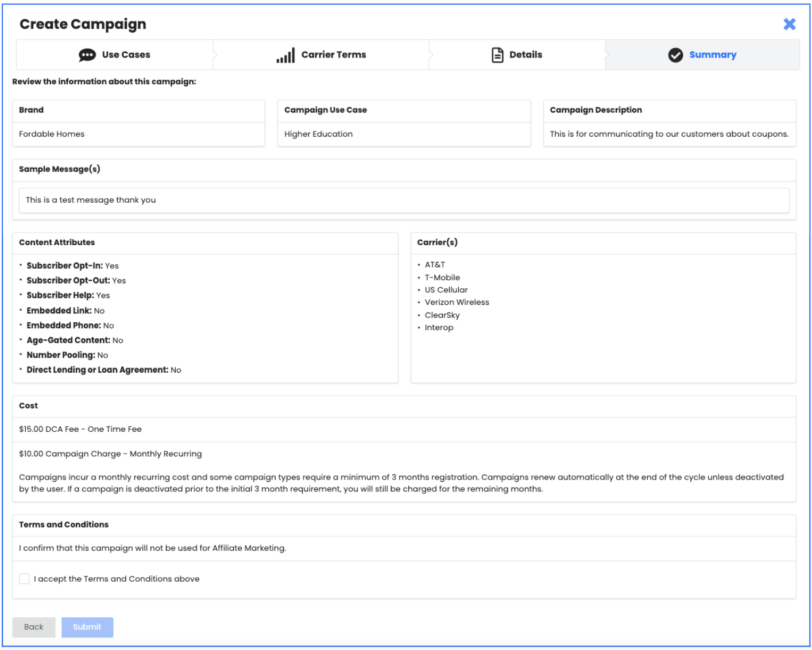Image resolution: width=812 pixels, height=650 pixels.
Task: Click the Higher Education use case text
Action: click(318, 134)
